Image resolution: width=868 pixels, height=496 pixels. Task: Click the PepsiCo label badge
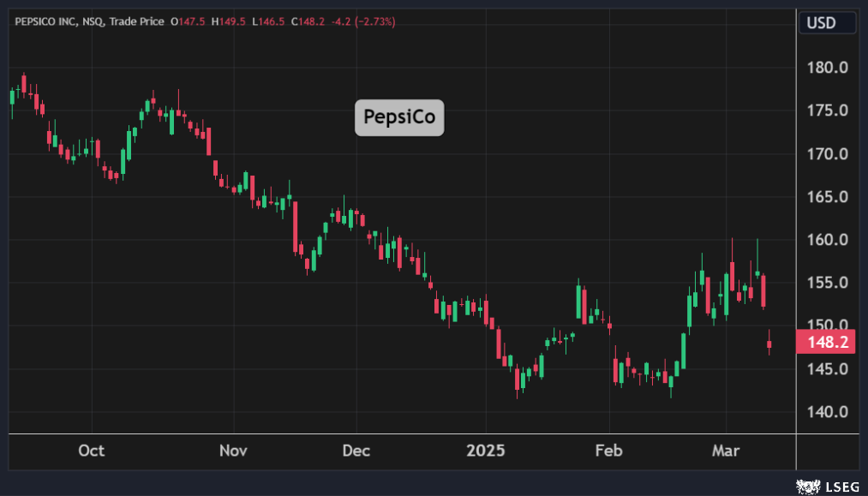[x=399, y=117]
